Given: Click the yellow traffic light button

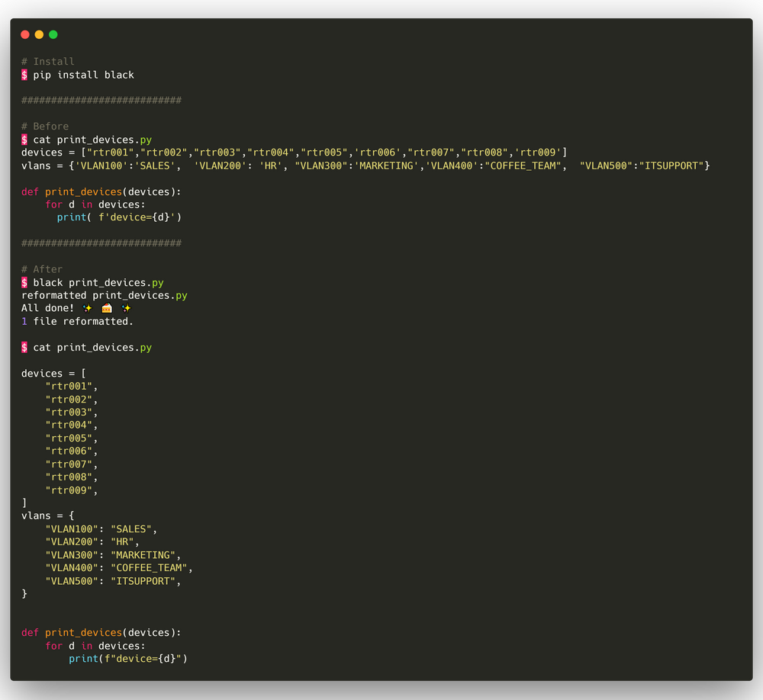Looking at the screenshot, I should tap(39, 34).
